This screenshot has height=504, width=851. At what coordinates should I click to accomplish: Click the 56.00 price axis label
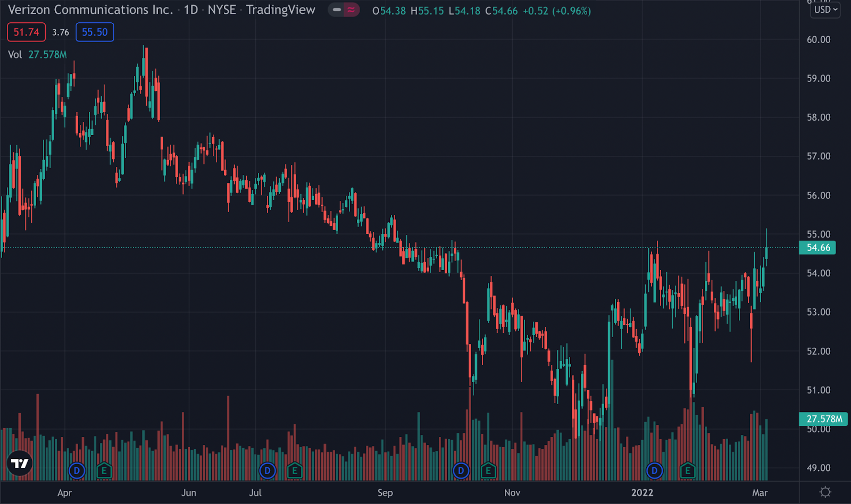click(819, 195)
